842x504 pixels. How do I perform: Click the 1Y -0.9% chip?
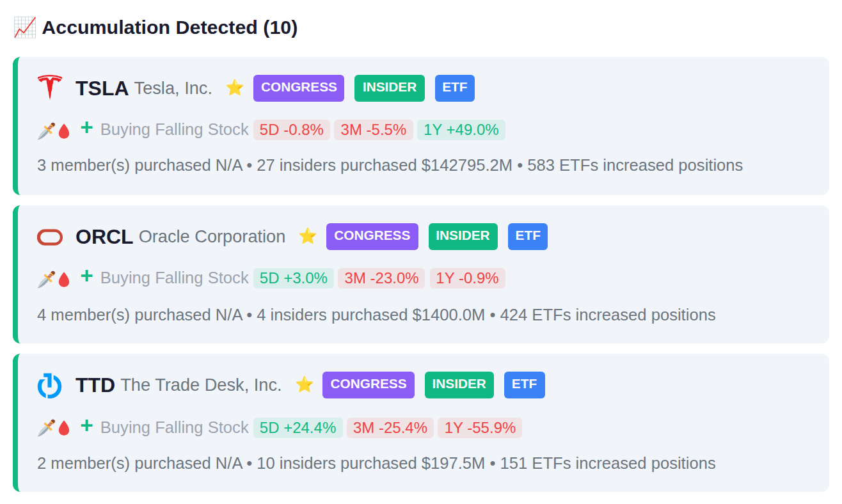[468, 278]
